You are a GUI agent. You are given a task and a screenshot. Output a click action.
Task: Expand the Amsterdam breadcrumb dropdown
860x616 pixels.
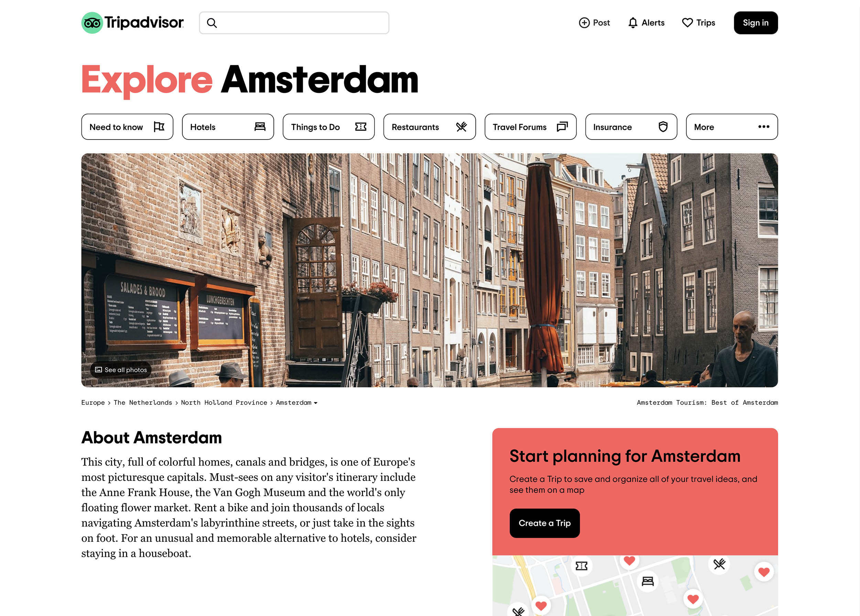click(x=297, y=402)
